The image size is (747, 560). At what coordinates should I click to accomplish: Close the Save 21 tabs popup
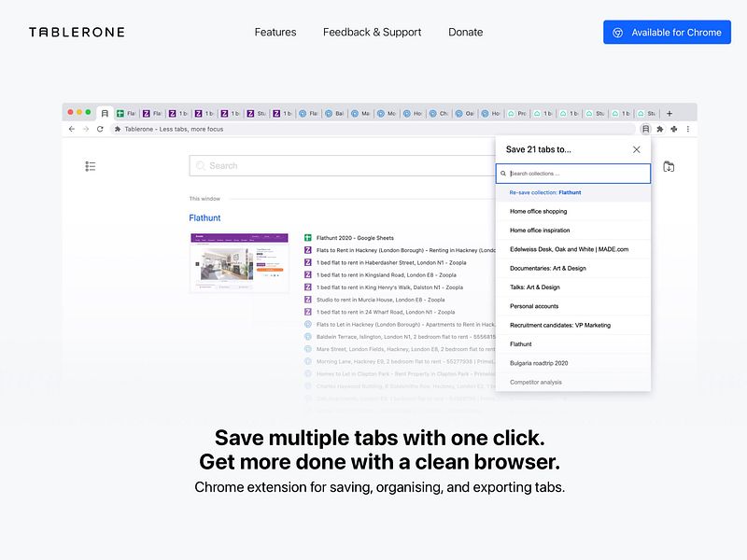coord(637,149)
